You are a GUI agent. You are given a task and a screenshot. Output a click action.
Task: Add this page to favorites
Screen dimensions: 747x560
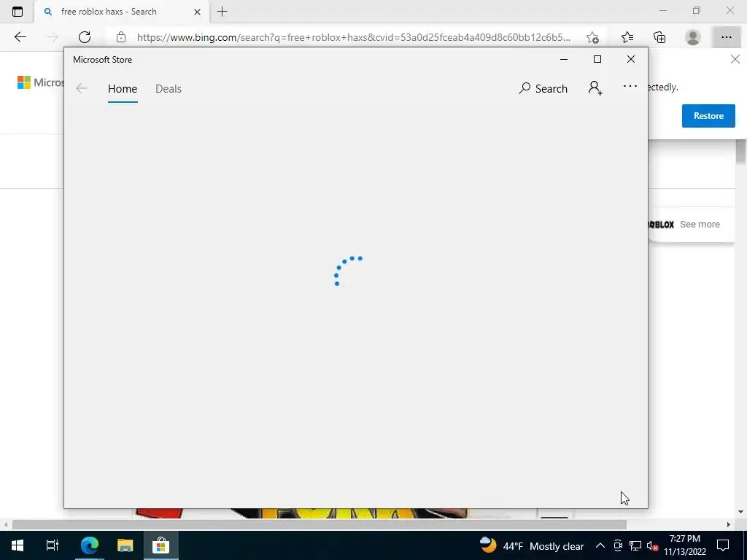pos(592,37)
